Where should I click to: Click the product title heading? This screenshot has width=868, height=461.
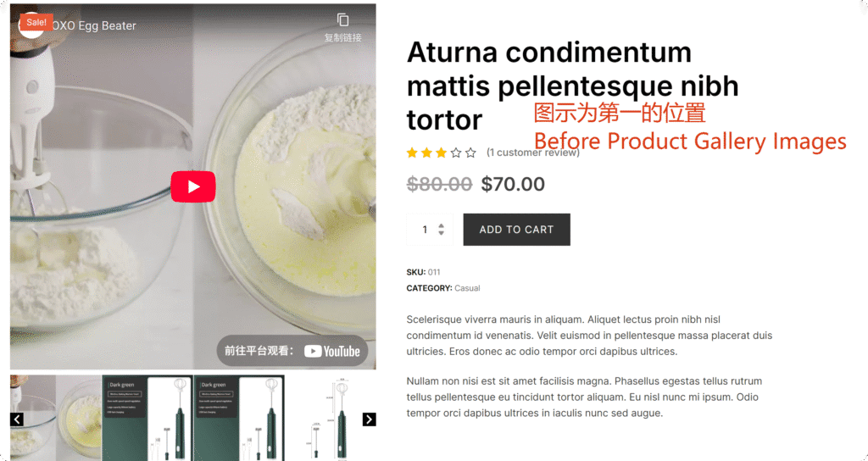pyautogui.click(x=572, y=86)
